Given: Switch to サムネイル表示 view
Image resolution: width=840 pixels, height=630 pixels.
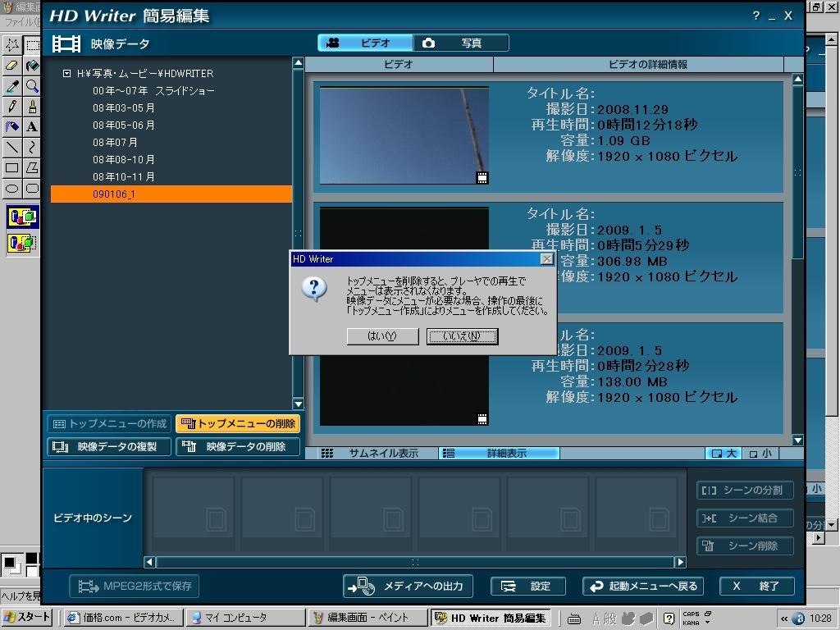Looking at the screenshot, I should (372, 453).
